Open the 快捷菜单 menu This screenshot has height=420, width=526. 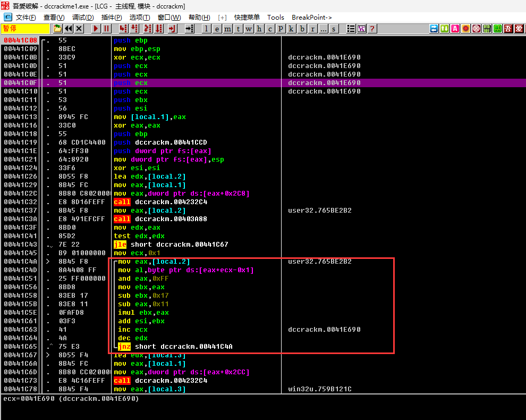point(247,18)
